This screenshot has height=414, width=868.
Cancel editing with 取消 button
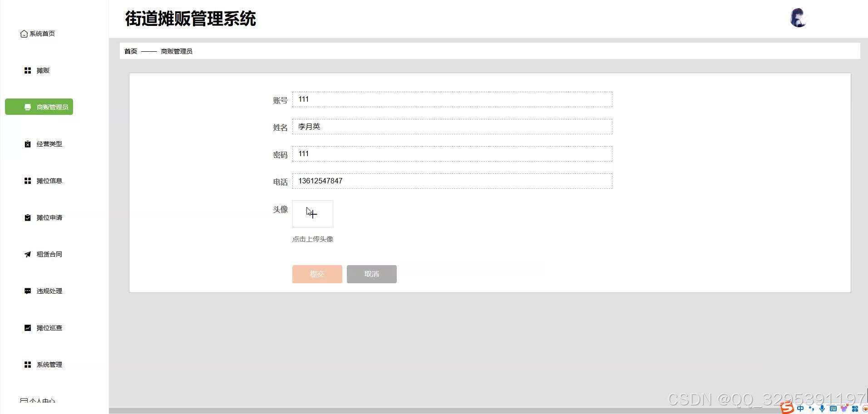(371, 274)
